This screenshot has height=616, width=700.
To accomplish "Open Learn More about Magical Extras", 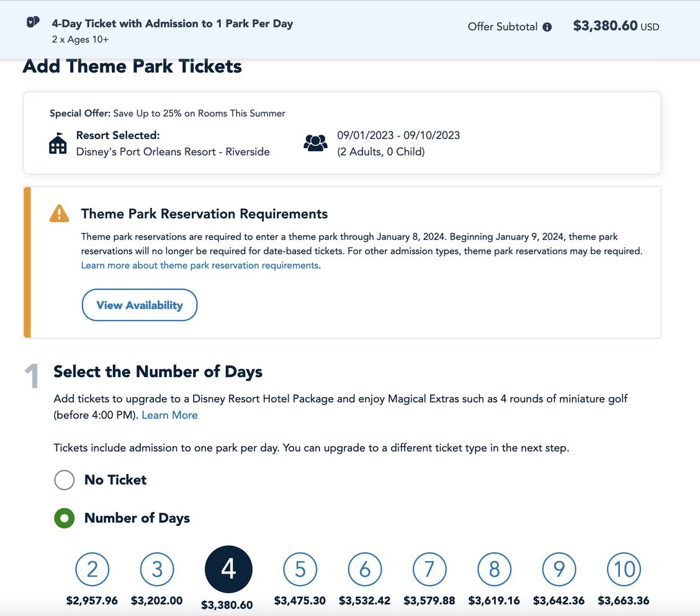I will [169, 415].
